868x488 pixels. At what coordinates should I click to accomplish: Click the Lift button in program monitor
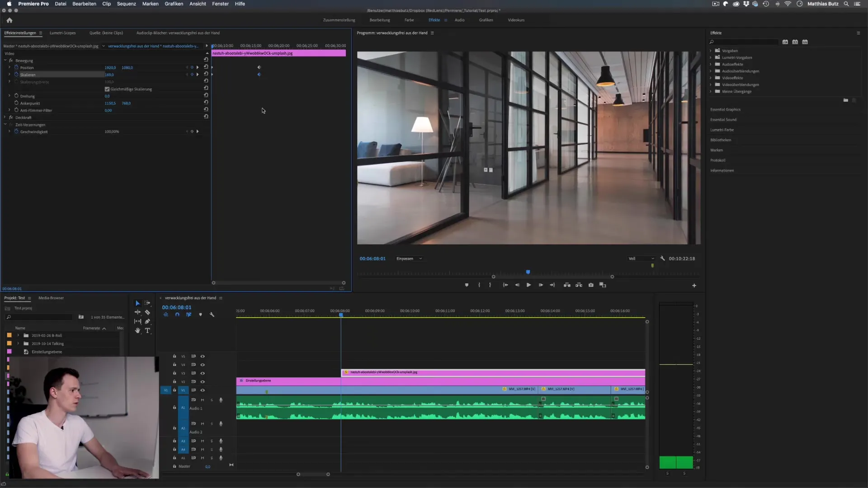[x=567, y=285]
